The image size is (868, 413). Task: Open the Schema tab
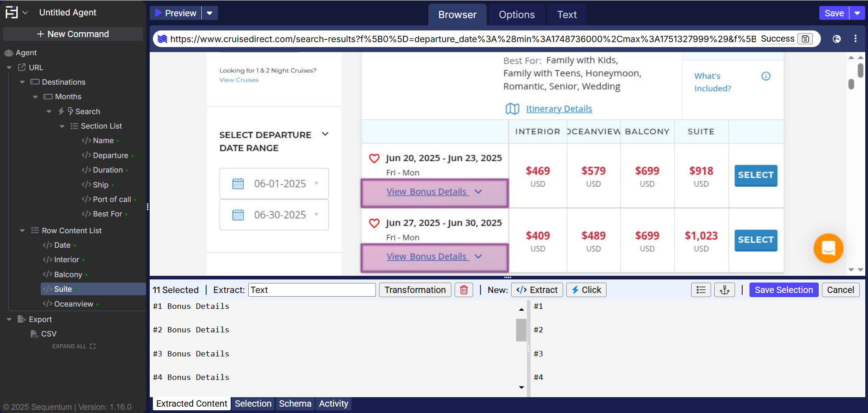pyautogui.click(x=295, y=403)
